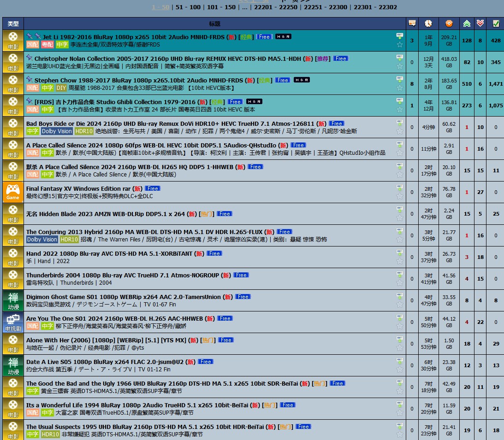Bookmark star for Thunderbirds 2004 row
This screenshot has width=504, height=440.
point(399,283)
